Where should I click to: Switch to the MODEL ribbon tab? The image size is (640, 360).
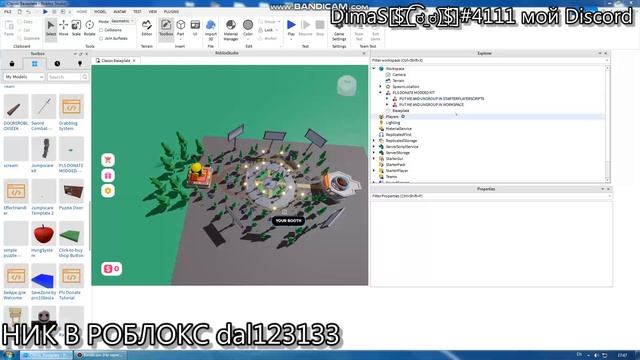pos(100,12)
